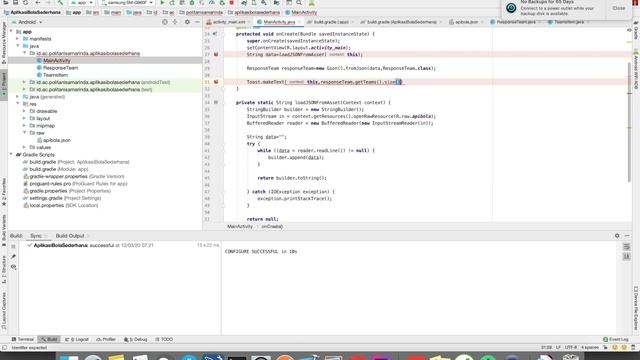Click the MainActivity breadcrumb in navigation bar
640x360 pixels.
pos(301,13)
